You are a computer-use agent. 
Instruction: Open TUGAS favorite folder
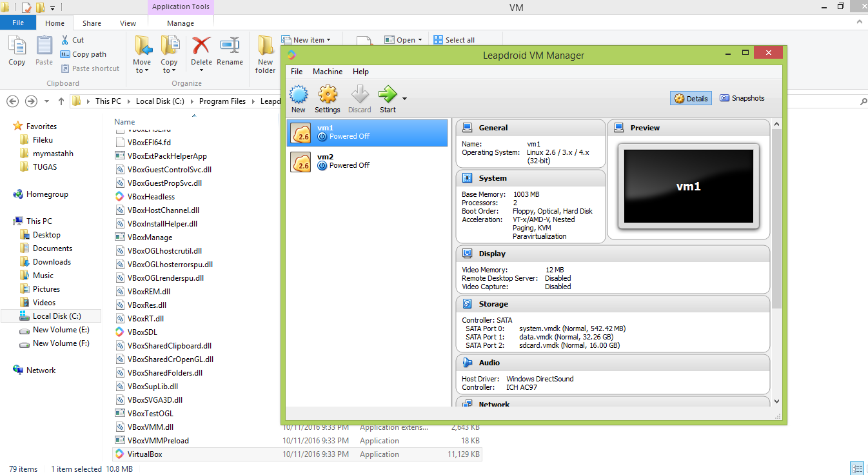pos(44,167)
